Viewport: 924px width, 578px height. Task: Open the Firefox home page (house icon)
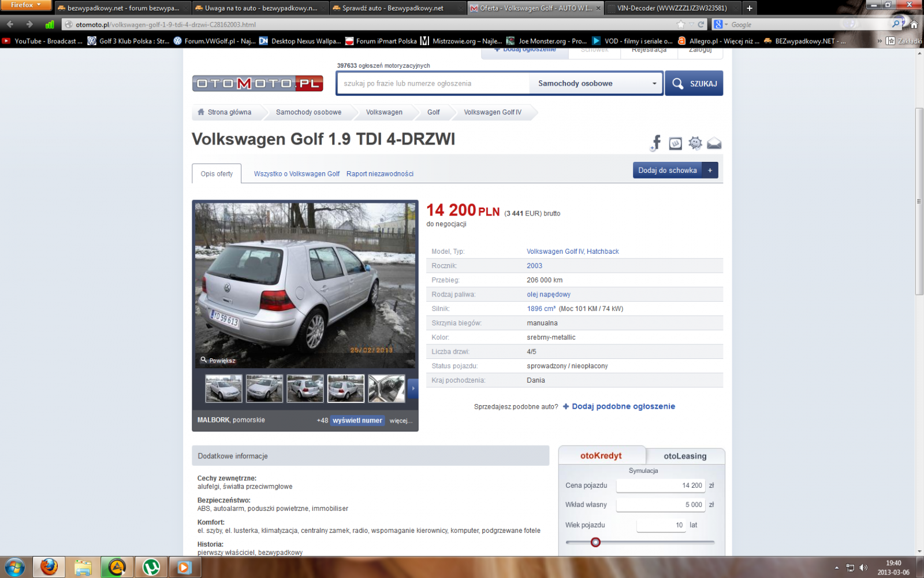914,24
